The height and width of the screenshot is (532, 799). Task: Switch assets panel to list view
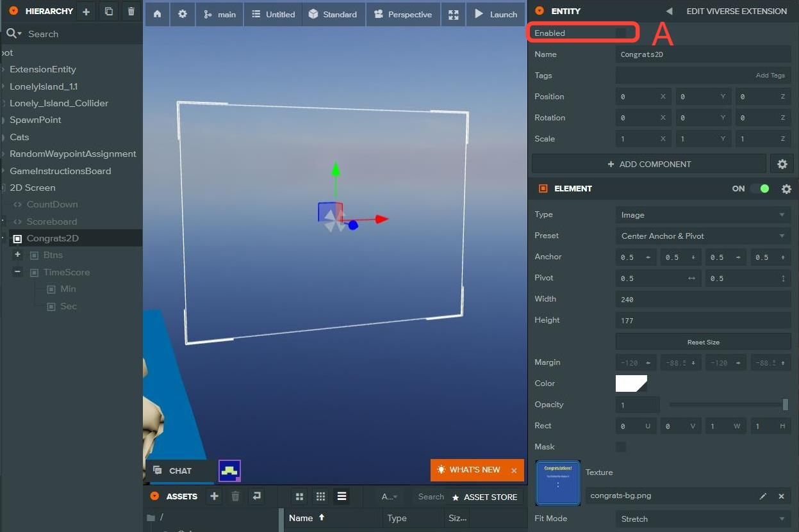tap(342, 496)
